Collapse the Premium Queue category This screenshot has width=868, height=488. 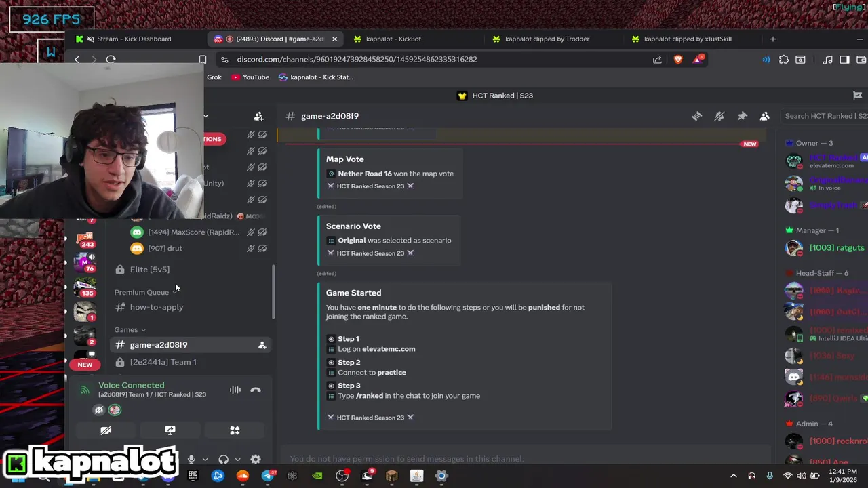pyautogui.click(x=144, y=292)
